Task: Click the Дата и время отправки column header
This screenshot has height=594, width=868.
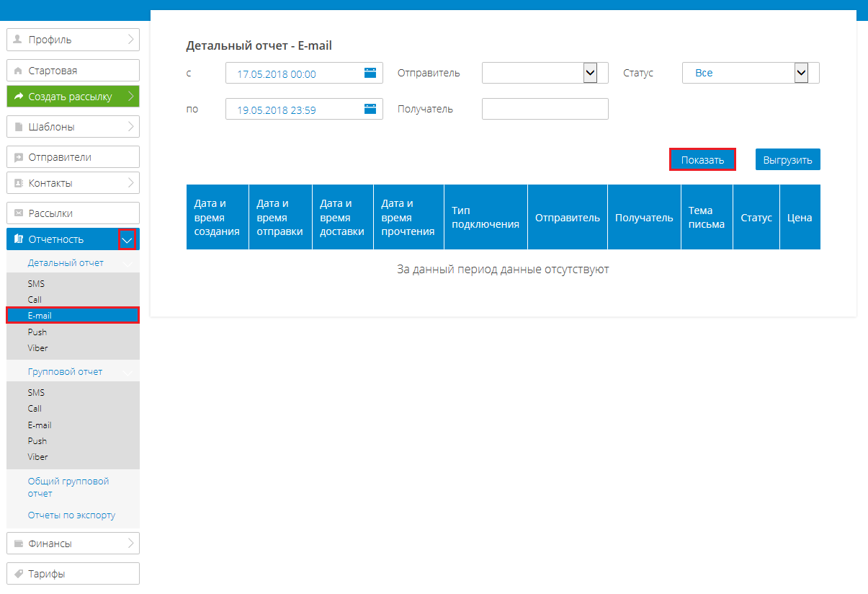Action: pyautogui.click(x=280, y=217)
